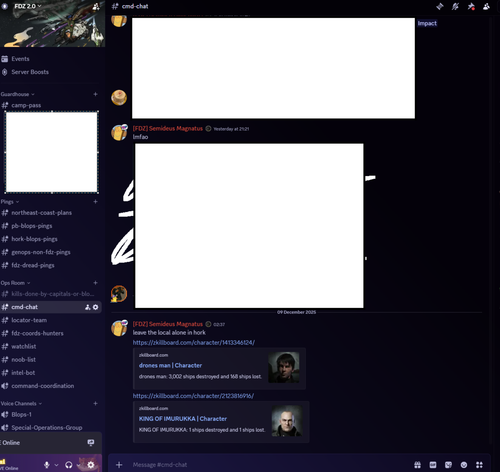
Task: Open 'KING OF IMURUKKA | Character' embed title
Action: tap(183, 419)
